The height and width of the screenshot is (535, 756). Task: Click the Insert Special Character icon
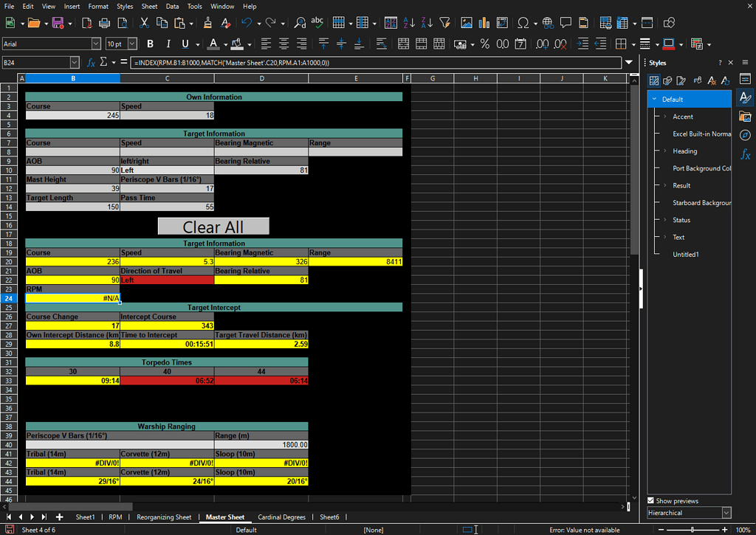(523, 23)
